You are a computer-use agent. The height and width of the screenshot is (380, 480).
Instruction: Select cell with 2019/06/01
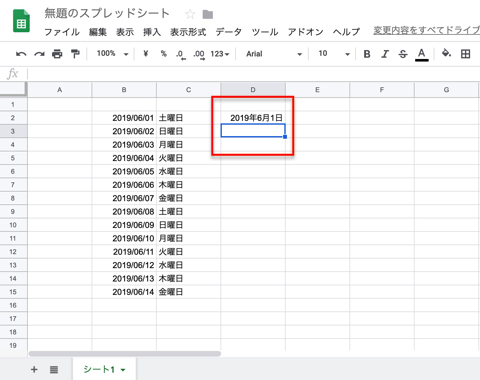(124, 118)
